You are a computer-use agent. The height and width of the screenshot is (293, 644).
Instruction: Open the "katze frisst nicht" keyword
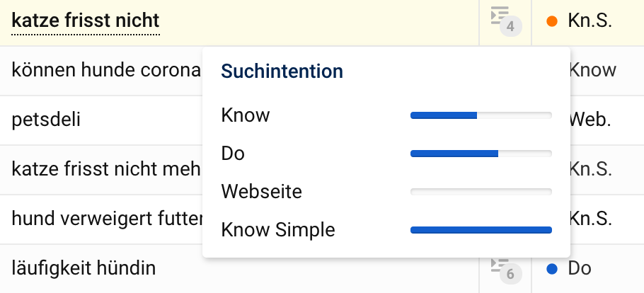coord(86,21)
